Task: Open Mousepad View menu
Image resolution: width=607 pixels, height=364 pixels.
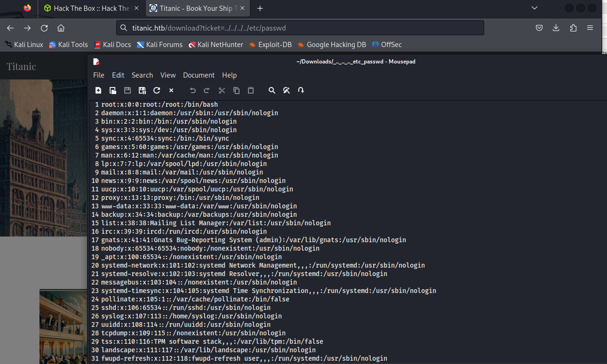Action: coord(168,75)
